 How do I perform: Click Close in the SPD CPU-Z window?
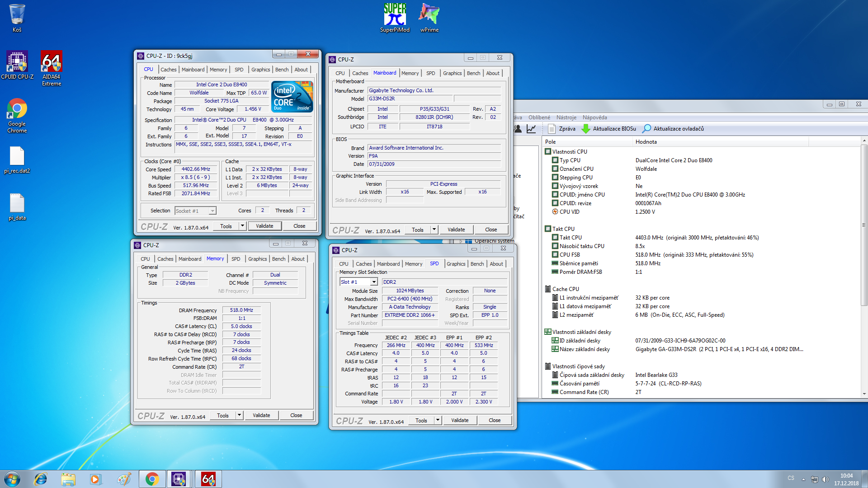[495, 420]
